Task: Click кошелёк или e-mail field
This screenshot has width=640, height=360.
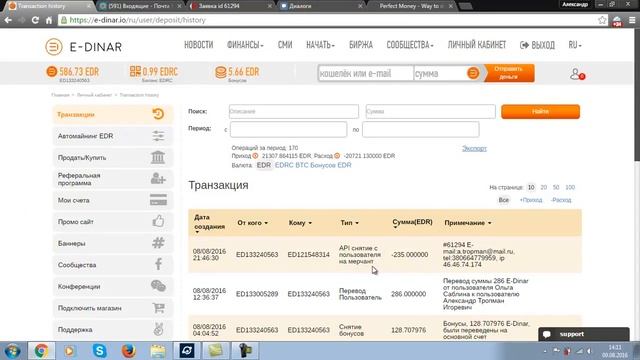Action: [366, 73]
